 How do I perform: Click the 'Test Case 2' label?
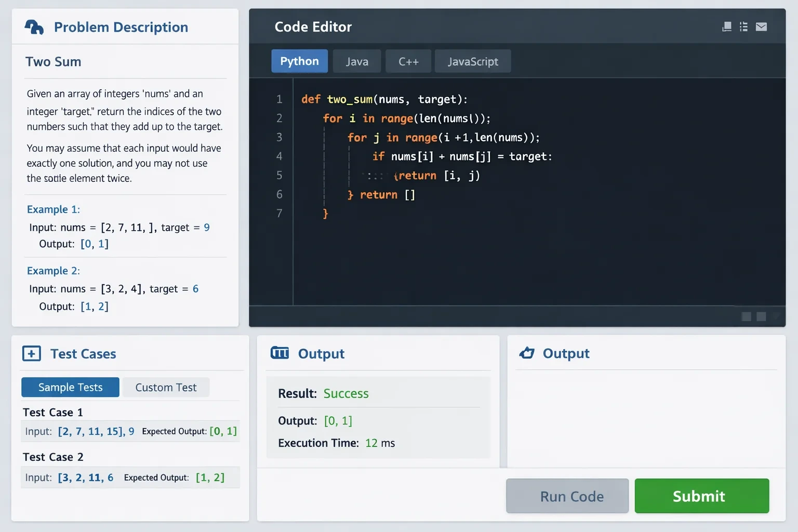[x=53, y=457]
